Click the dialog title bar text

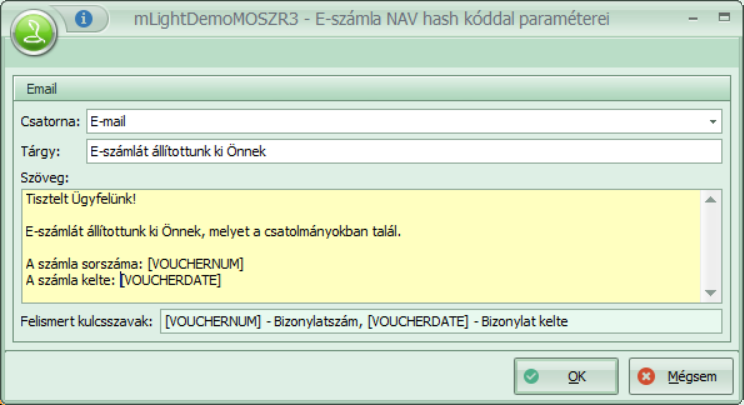[x=370, y=18]
